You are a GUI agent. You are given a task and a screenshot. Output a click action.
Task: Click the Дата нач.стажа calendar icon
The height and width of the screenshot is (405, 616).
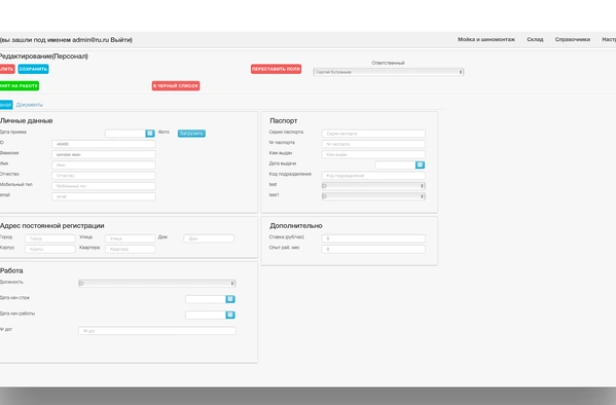coord(230,299)
